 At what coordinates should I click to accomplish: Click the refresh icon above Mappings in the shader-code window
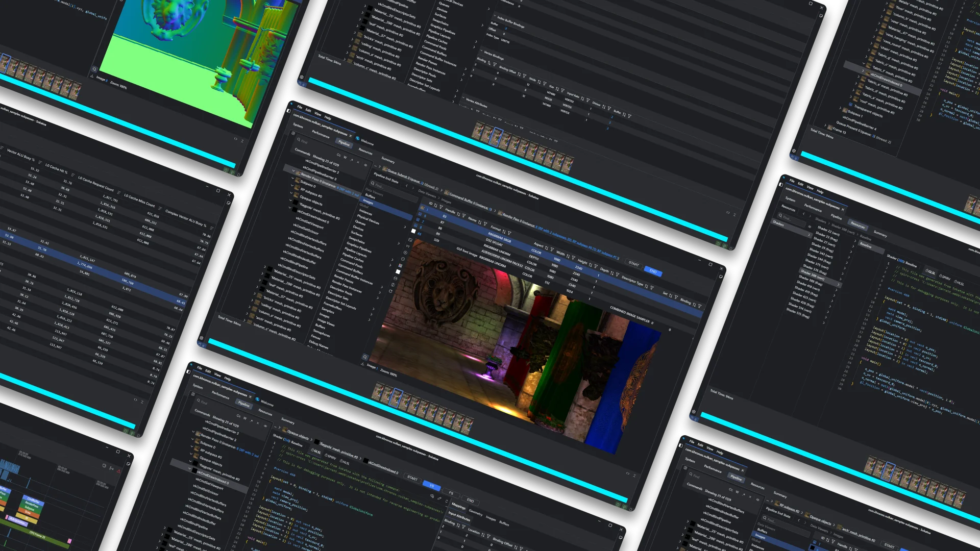[x=447, y=501]
